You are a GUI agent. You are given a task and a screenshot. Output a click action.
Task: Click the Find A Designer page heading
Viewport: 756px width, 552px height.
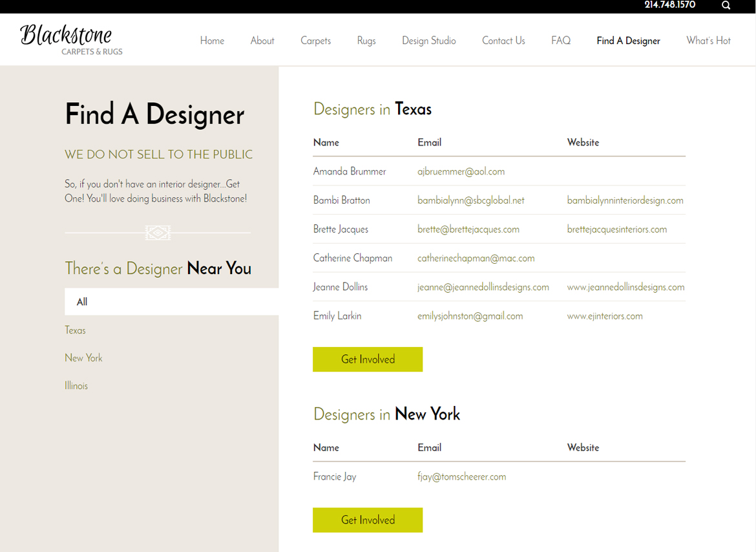155,115
